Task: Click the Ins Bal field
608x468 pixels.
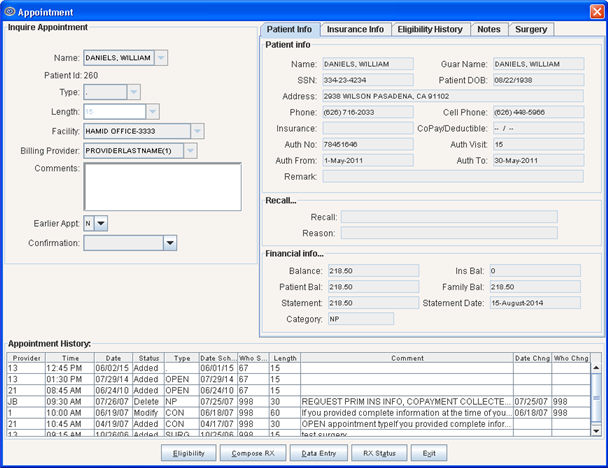Action: (535, 271)
